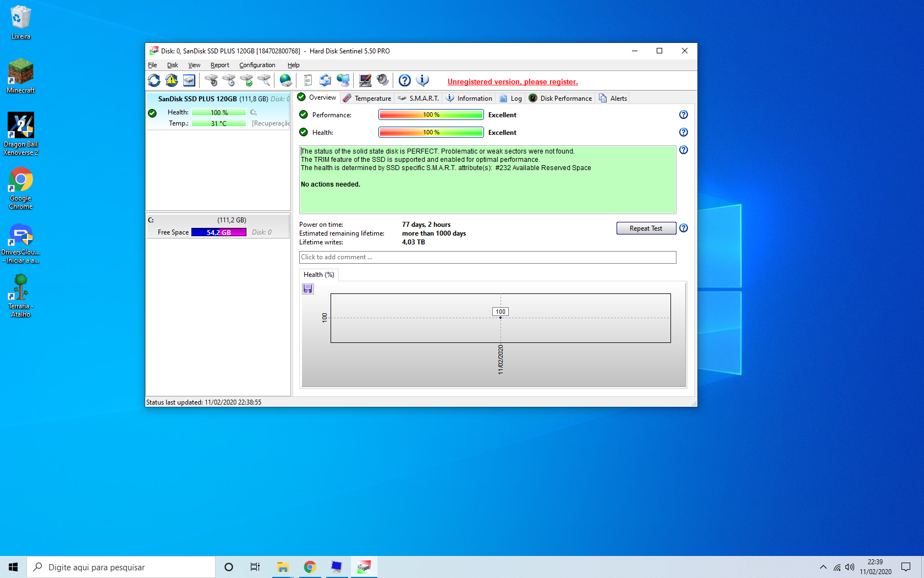Click the Health 100 % bar in Overview
The height and width of the screenshot is (578, 924).
[x=431, y=132]
